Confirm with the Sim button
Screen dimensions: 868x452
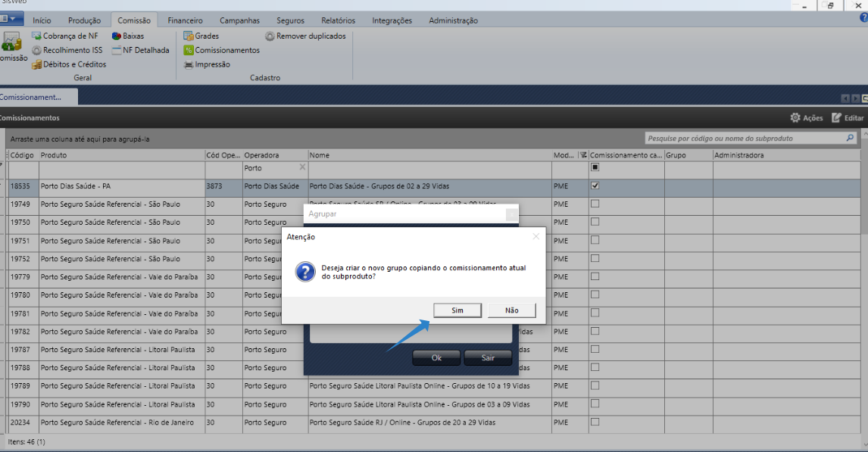(x=457, y=310)
